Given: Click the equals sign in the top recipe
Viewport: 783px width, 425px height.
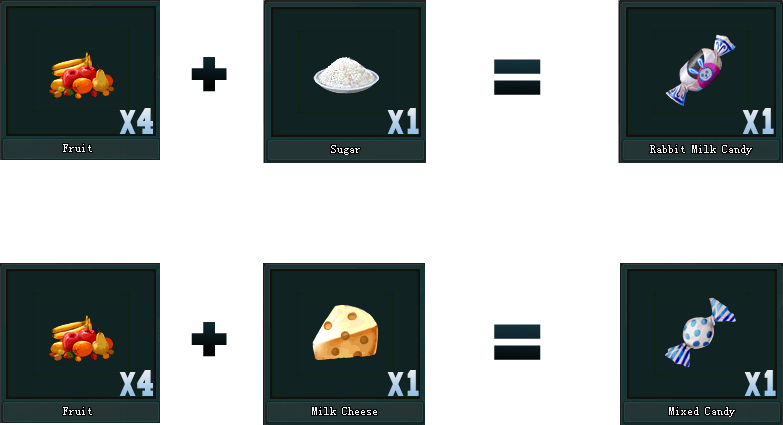Looking at the screenshot, I should click(x=517, y=77).
